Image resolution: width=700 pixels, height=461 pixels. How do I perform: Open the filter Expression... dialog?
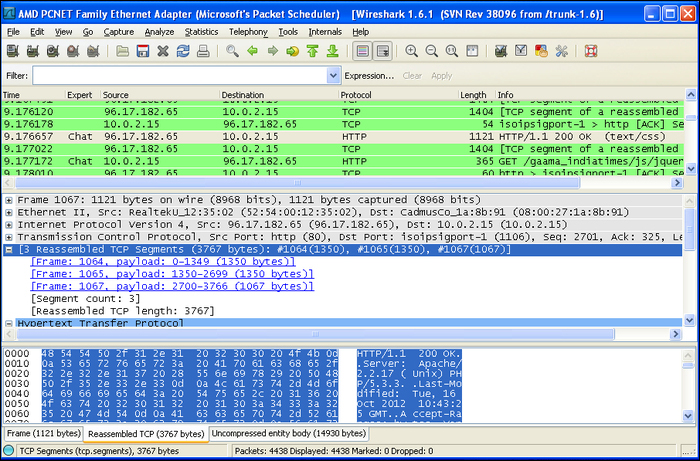coord(369,76)
